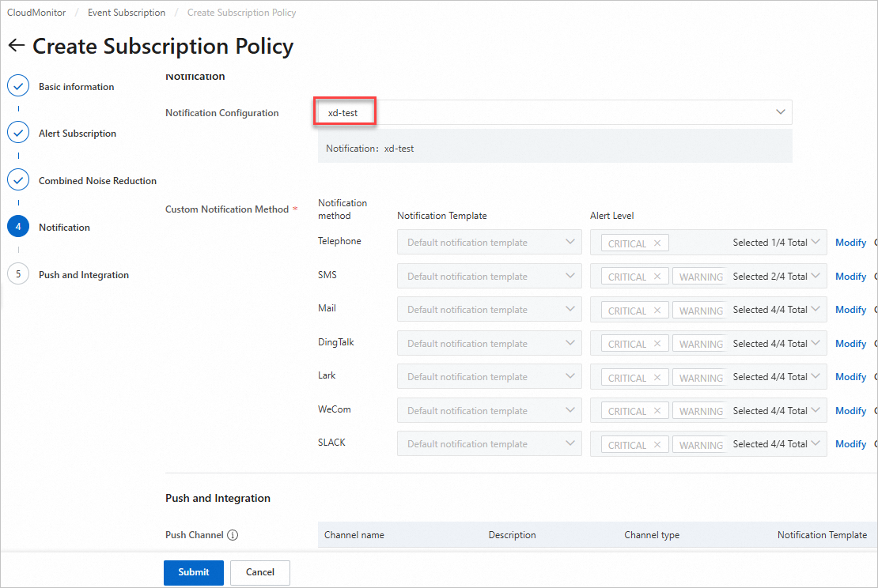
Task: Expand WeCom alert level chevron
Action: pyautogui.click(x=816, y=410)
